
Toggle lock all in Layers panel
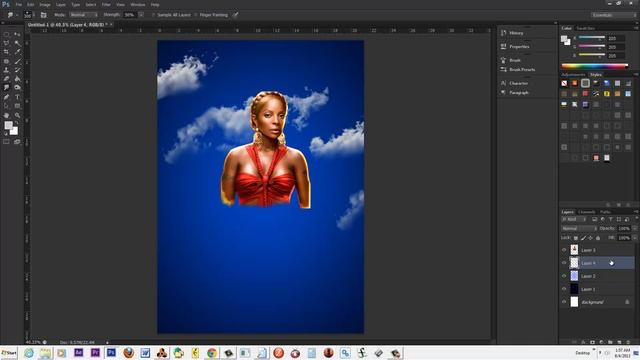(x=598, y=238)
